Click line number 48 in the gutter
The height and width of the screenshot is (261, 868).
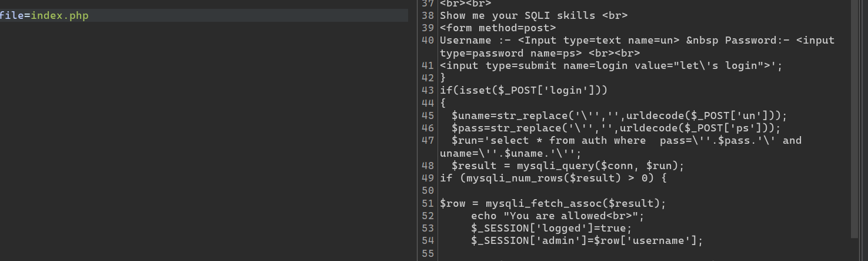pyautogui.click(x=428, y=166)
